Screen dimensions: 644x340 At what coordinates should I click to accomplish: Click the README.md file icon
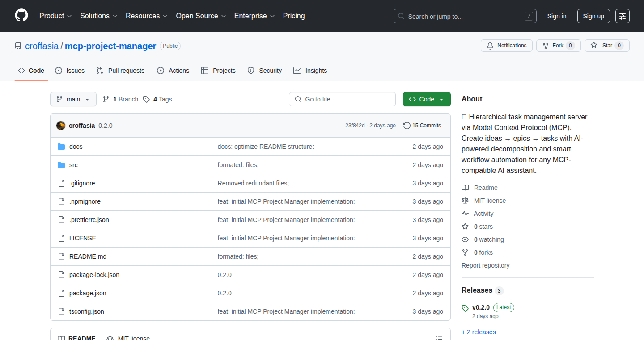coord(61,256)
